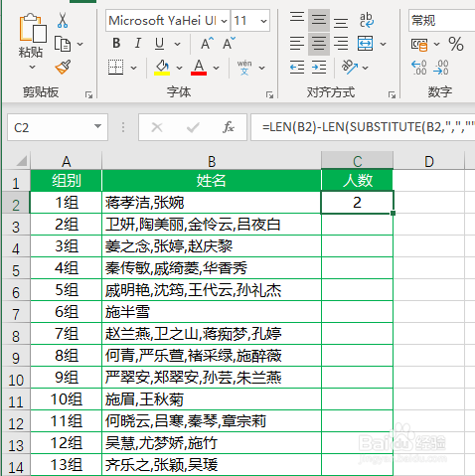Click into the formula bar

click(363, 127)
